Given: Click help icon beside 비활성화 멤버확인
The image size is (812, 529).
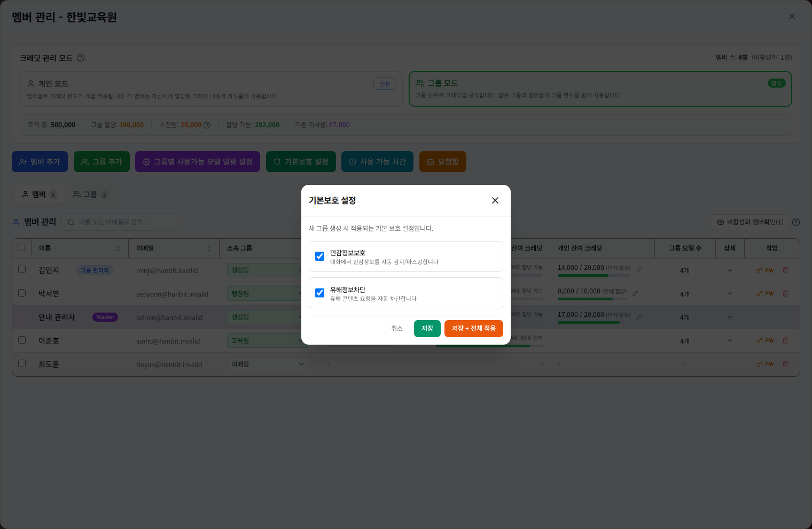Looking at the screenshot, I should point(796,222).
